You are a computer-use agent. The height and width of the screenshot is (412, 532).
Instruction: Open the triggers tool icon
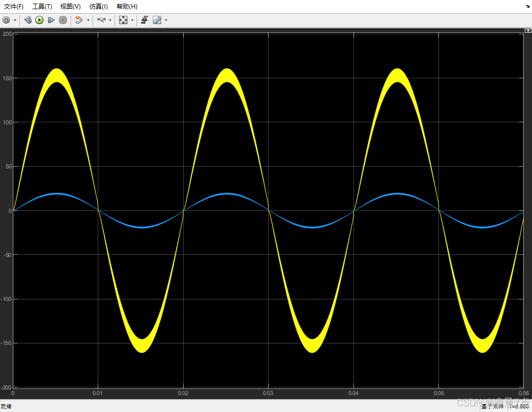point(145,20)
